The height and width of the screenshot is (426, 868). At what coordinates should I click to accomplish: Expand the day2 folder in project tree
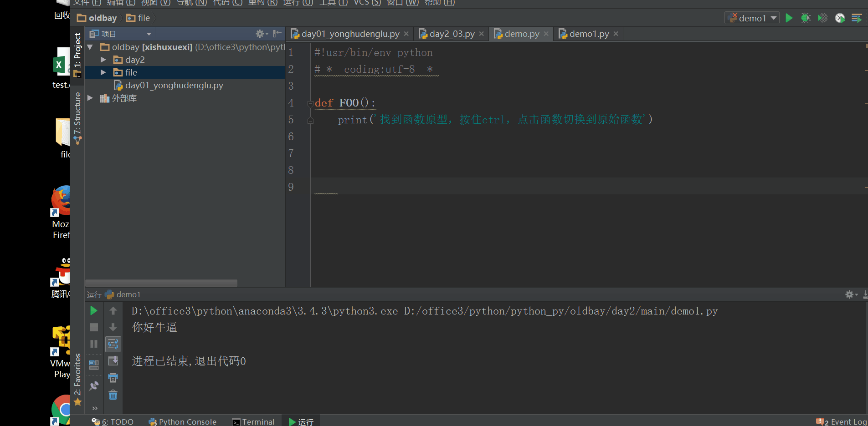coord(103,60)
